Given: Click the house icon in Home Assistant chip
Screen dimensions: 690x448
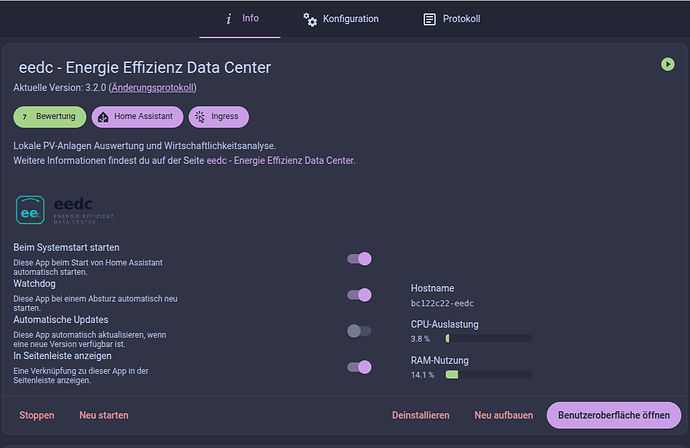Looking at the screenshot, I should [103, 117].
